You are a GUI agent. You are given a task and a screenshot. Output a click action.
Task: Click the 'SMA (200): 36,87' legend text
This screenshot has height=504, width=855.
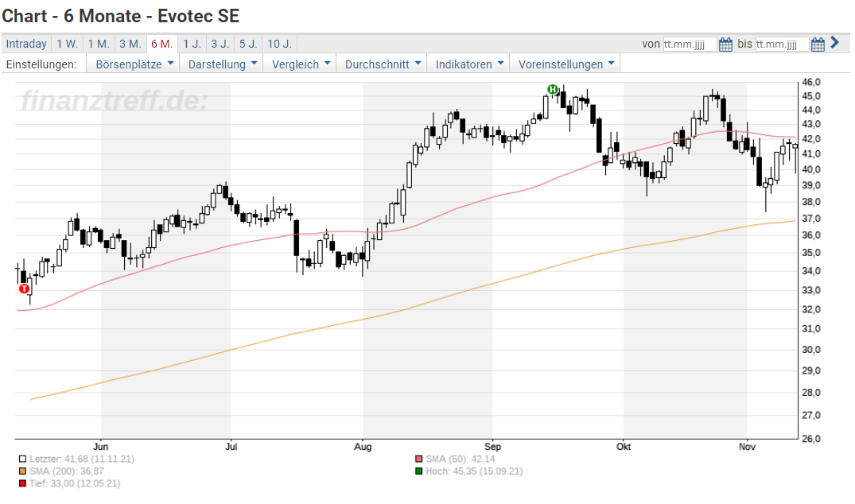[x=67, y=471]
